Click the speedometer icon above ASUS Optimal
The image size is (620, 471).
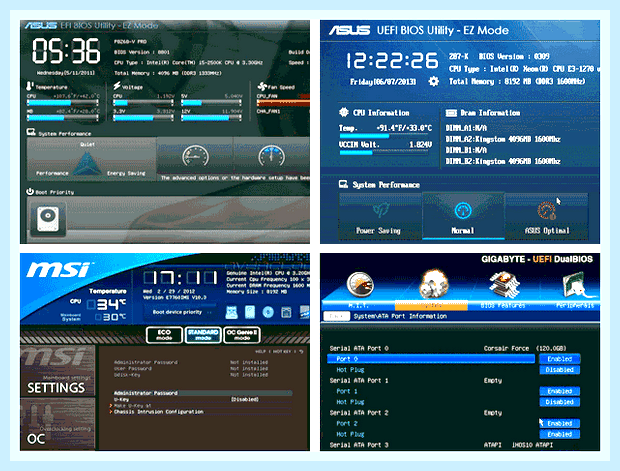547,210
